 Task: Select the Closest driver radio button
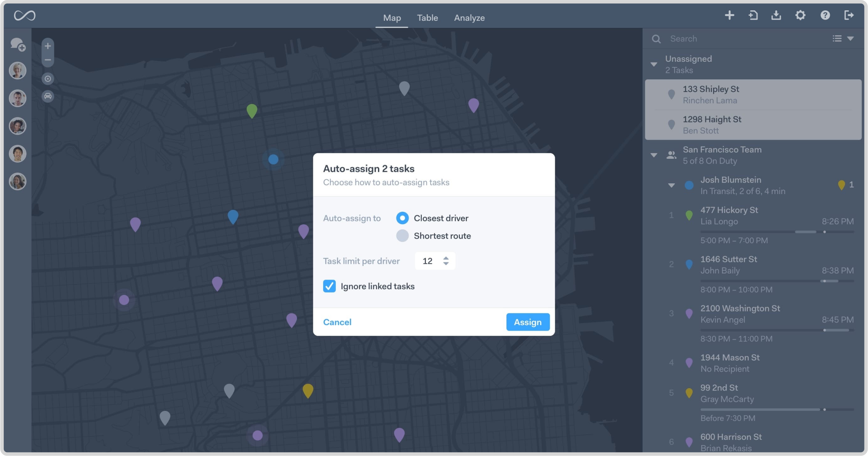pyautogui.click(x=401, y=218)
